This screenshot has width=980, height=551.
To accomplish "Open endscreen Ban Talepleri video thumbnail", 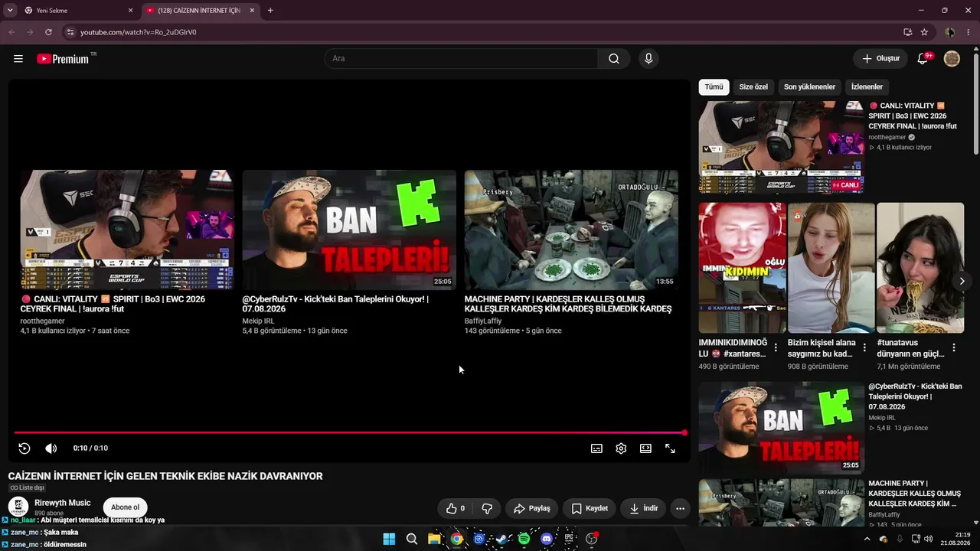I will click(x=349, y=230).
